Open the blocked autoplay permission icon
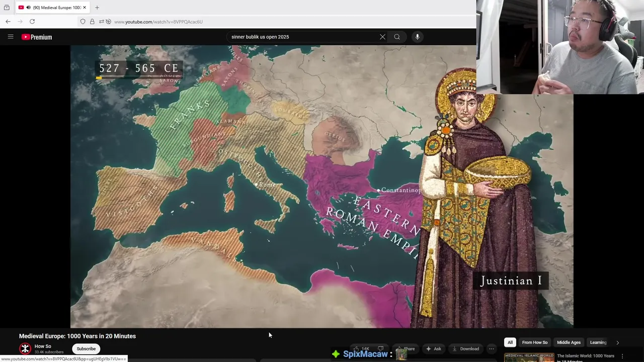This screenshot has width=644, height=362. (108, 22)
